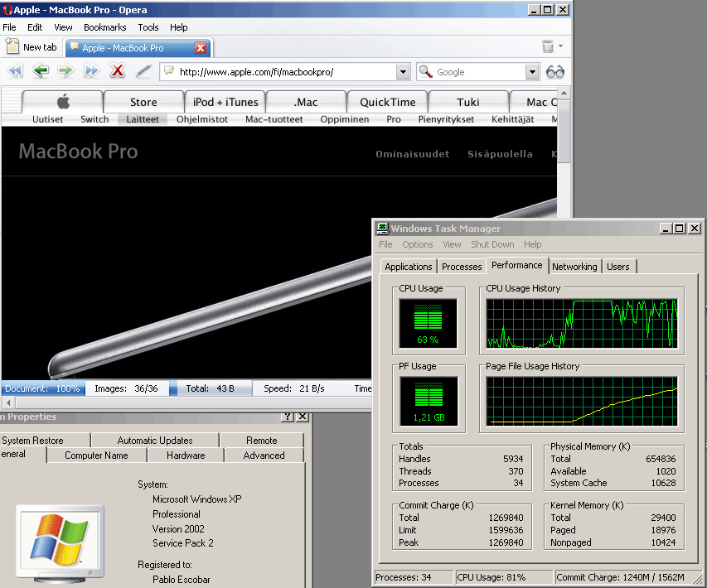Switch to the Networking tab

(574, 267)
